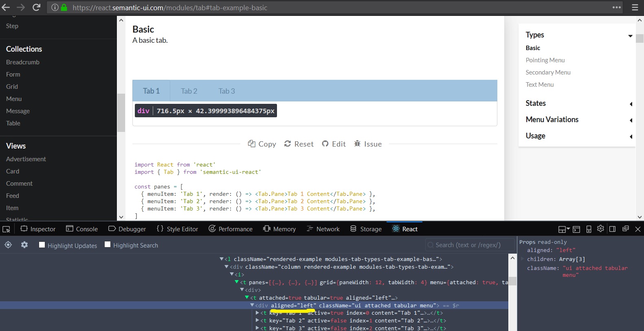Enable Highlight Search checkbox
This screenshot has width=644, height=331.
pyautogui.click(x=108, y=244)
